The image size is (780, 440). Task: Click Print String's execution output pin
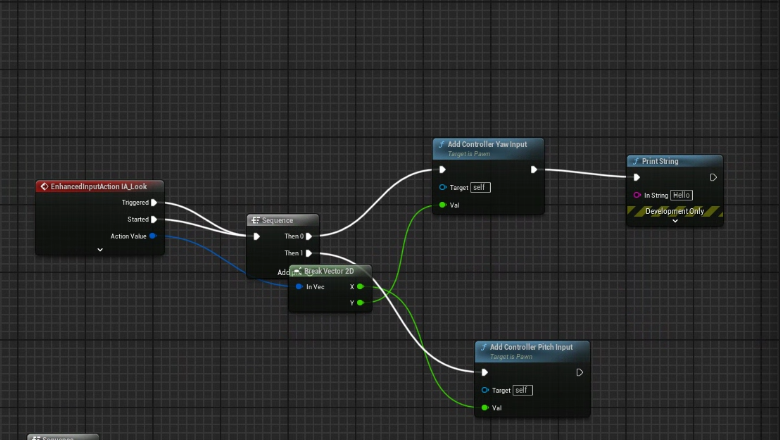point(713,178)
